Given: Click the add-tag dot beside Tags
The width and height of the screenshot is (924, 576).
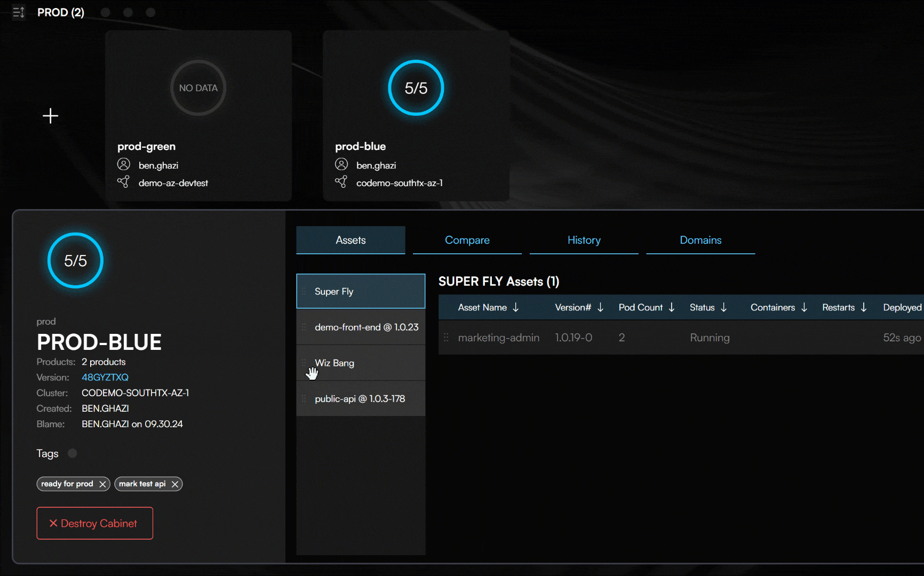Looking at the screenshot, I should click(x=73, y=453).
